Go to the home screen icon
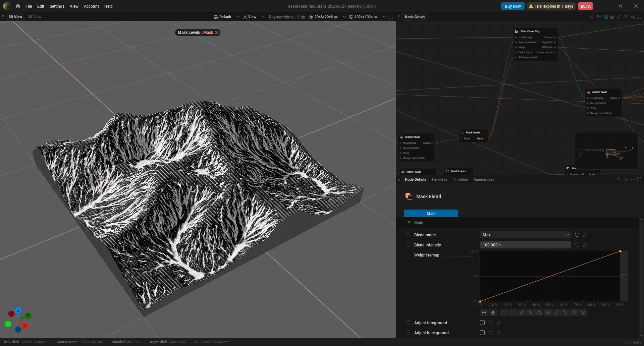 [x=18, y=6]
